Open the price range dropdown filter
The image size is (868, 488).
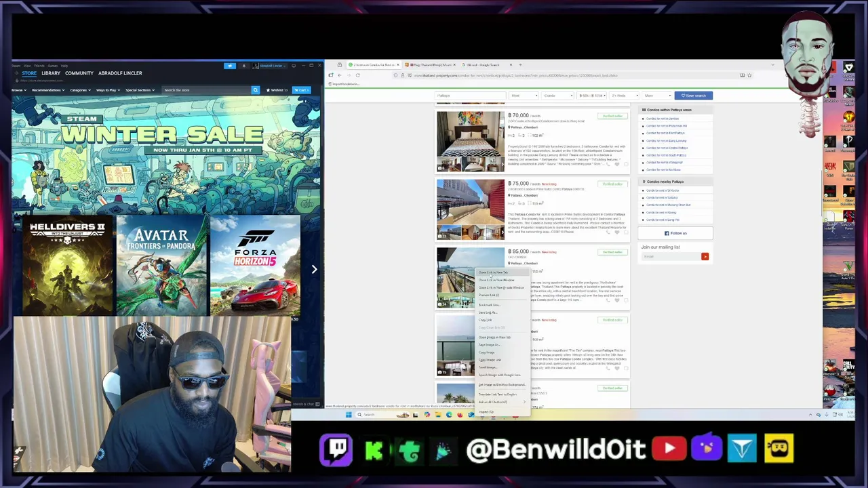coord(592,96)
